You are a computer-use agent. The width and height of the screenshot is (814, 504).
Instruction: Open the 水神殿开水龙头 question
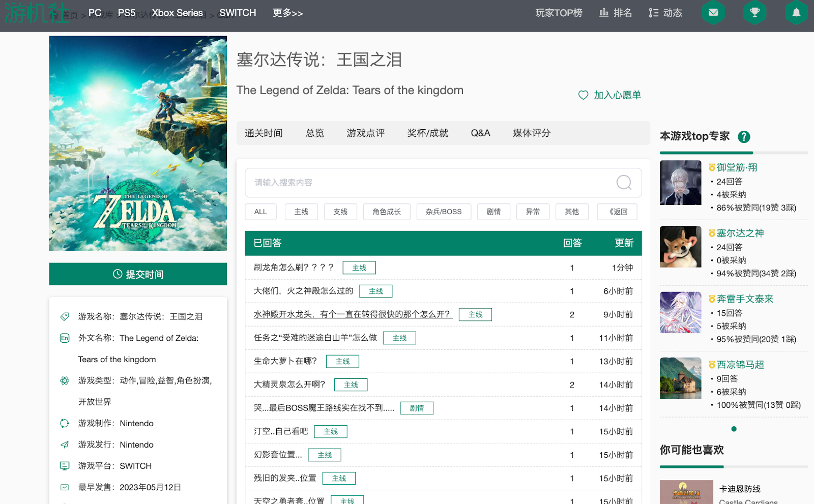pyautogui.click(x=352, y=314)
